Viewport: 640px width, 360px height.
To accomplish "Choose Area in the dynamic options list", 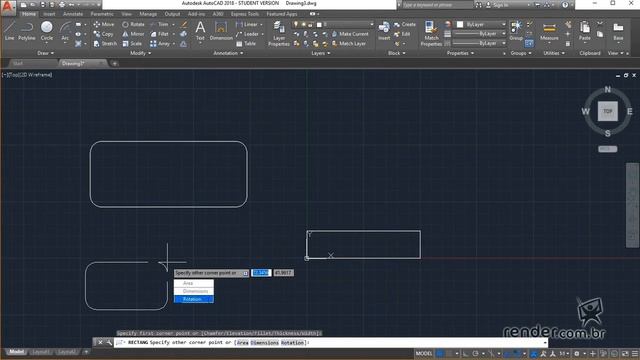I will point(193,283).
